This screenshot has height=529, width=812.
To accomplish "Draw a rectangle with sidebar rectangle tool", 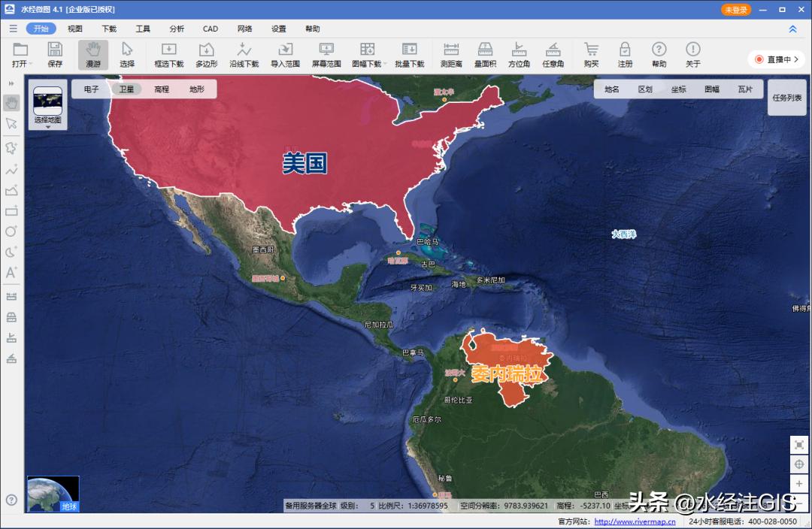I will 11,211.
